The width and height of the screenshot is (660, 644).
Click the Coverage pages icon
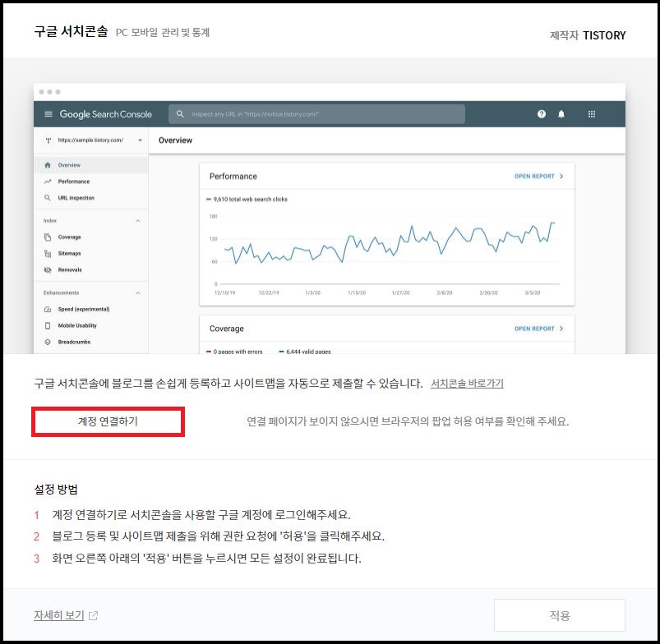pyautogui.click(x=48, y=237)
